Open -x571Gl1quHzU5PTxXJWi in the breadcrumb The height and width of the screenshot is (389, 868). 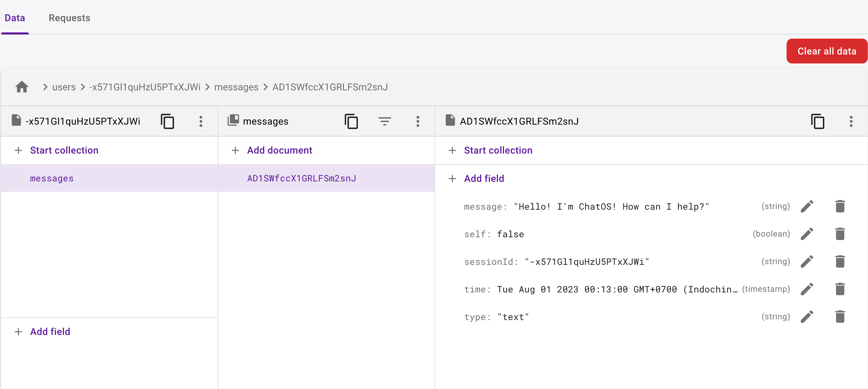pyautogui.click(x=145, y=87)
